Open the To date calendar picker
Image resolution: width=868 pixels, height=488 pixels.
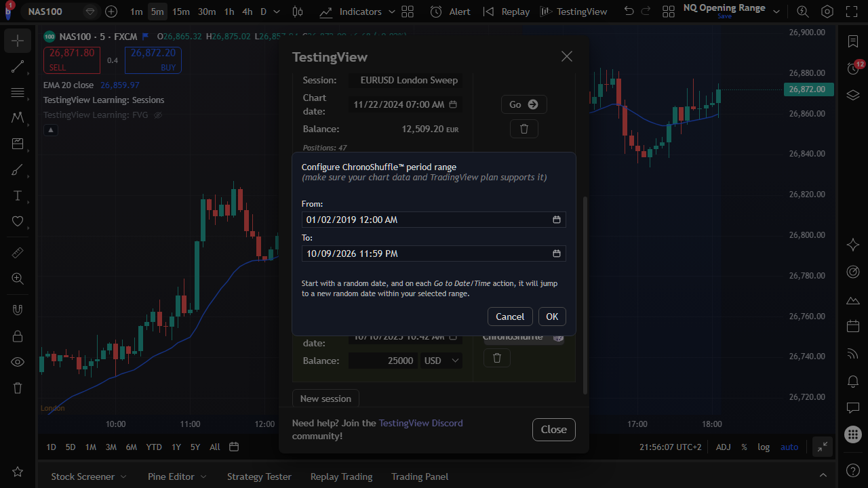tap(556, 253)
